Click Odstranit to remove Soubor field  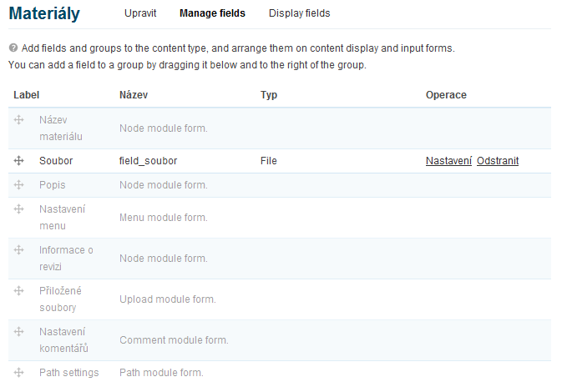coord(498,161)
